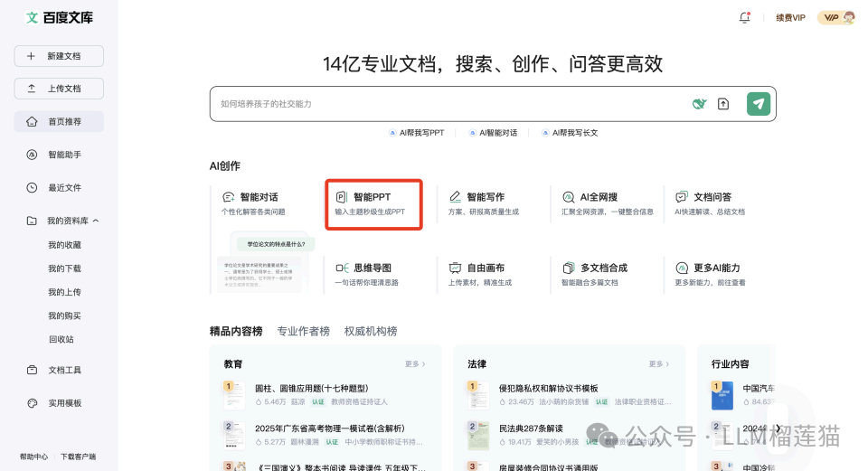Viewport: 868px width, 471px height.
Task: Click the 新建文档 button
Action: 59,56
